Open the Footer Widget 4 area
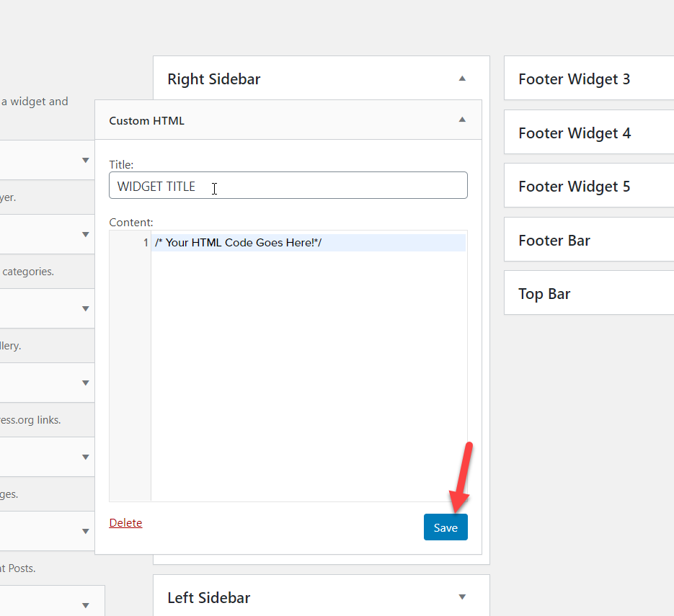Image resolution: width=674 pixels, height=616 pixels. coord(589,133)
